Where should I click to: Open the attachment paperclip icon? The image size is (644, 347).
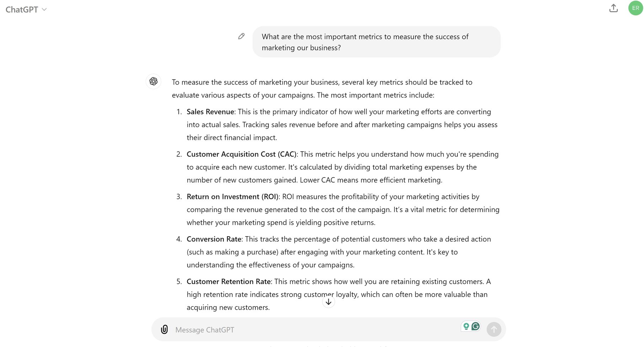click(x=164, y=329)
